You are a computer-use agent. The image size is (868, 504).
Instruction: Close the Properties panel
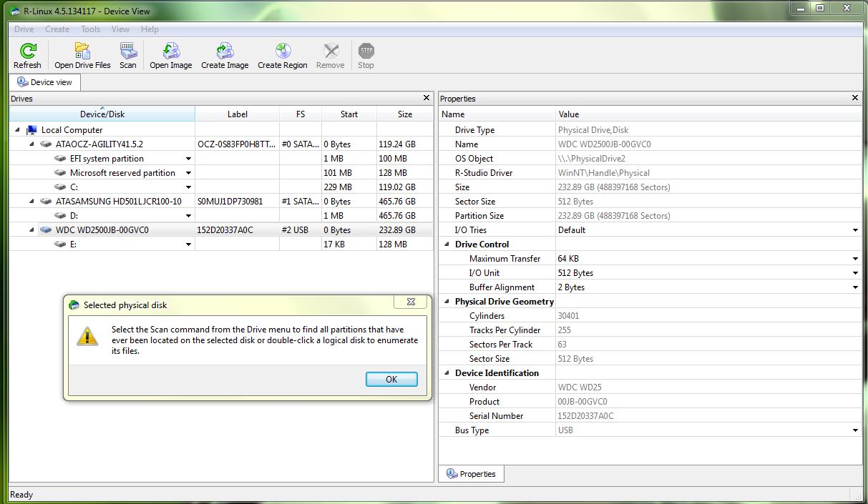[855, 98]
